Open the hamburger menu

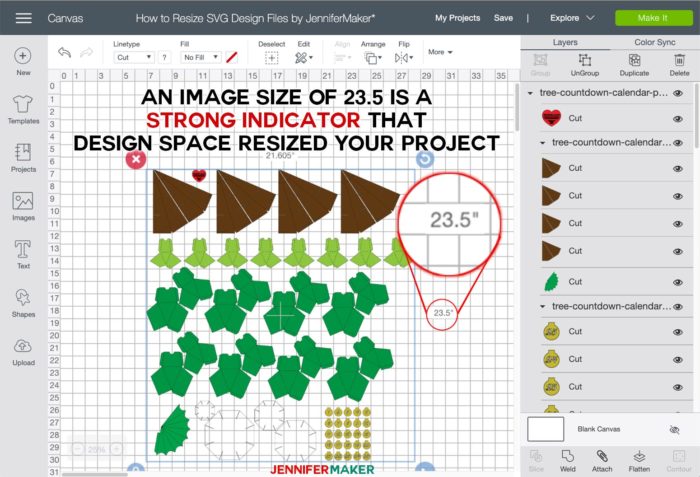pyautogui.click(x=23, y=18)
